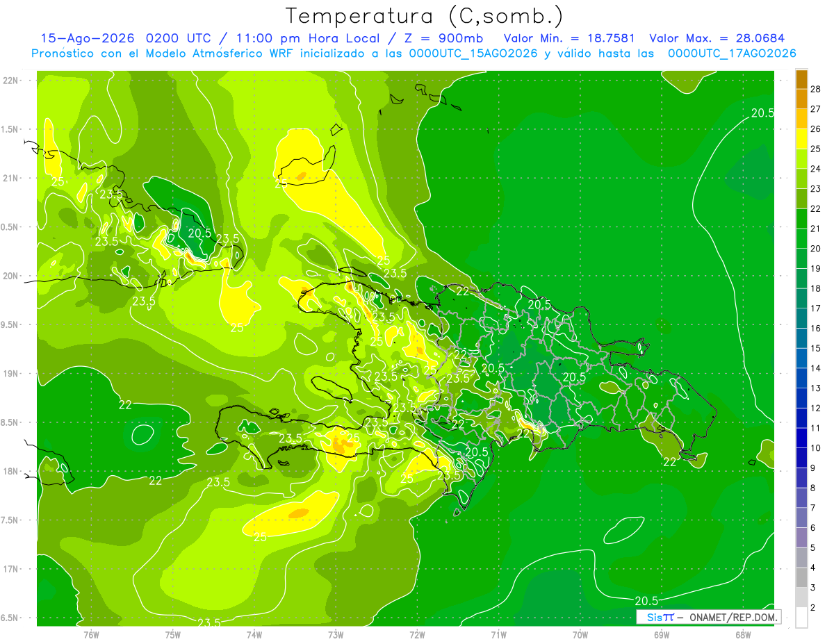Click the "4" label on the color scale
Screen dimensions: 834x644
(x=813, y=568)
